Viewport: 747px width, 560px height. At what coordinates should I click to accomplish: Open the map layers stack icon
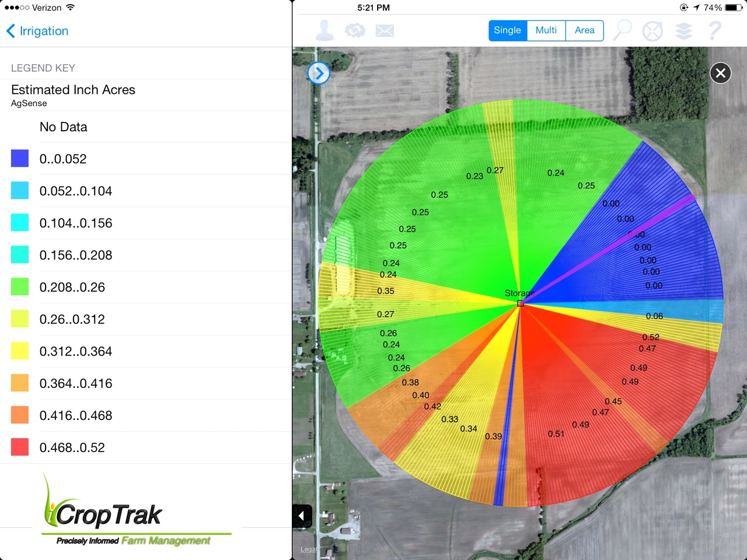(683, 31)
